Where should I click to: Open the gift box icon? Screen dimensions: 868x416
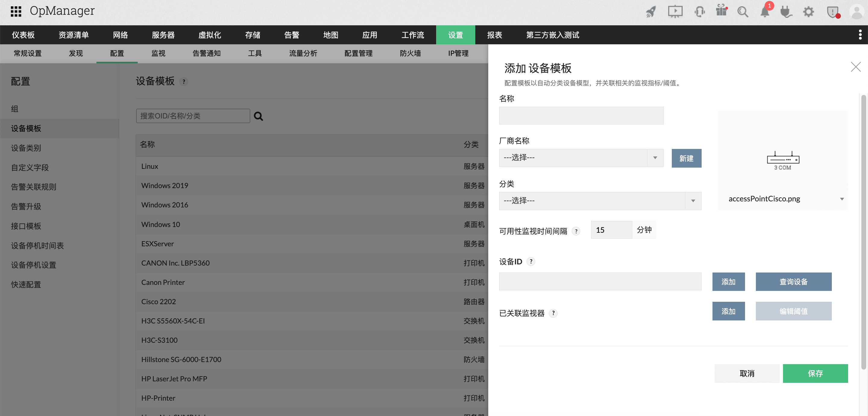pos(722,11)
